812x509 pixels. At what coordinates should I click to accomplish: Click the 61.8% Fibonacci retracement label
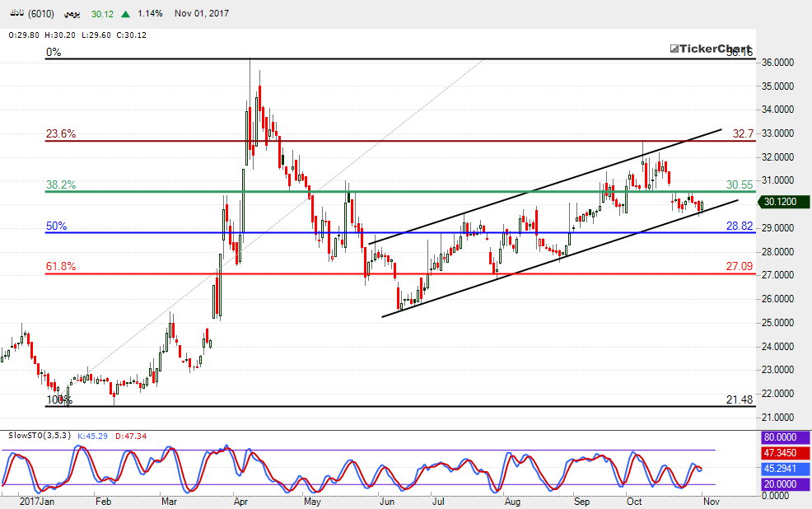[61, 266]
